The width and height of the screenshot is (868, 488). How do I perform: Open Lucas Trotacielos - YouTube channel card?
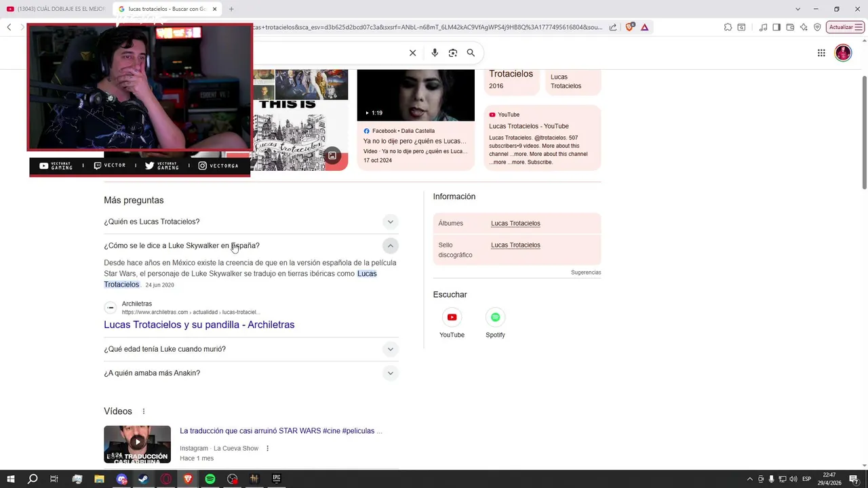coord(542,138)
